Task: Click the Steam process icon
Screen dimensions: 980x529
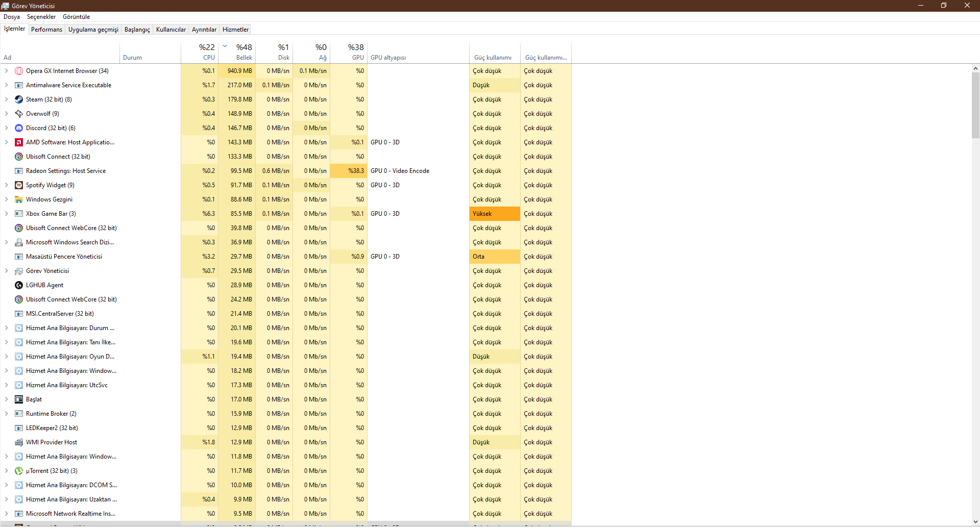Action: 19,99
